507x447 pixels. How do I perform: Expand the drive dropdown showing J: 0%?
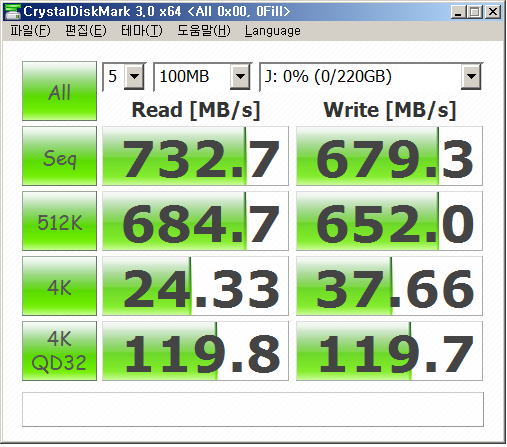tap(471, 77)
